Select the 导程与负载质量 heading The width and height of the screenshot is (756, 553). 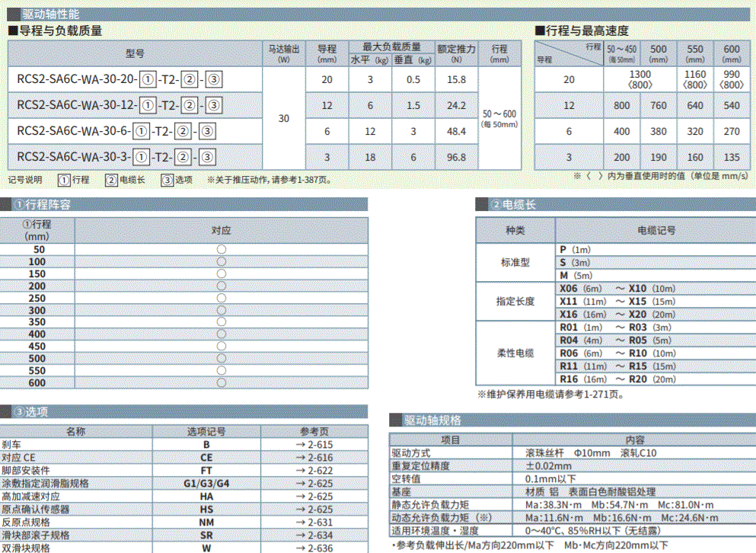tap(56, 31)
